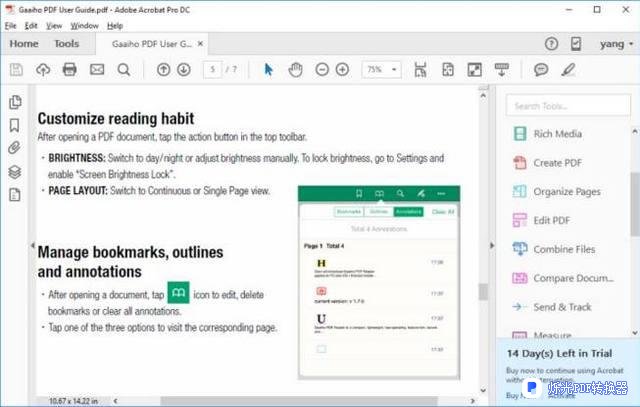Open the document content panel icon
This screenshot has width=640, height=407.
[15, 195]
